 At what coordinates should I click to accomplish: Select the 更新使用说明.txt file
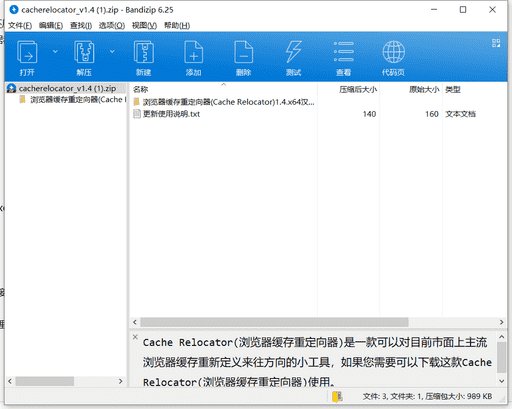pyautogui.click(x=171, y=114)
